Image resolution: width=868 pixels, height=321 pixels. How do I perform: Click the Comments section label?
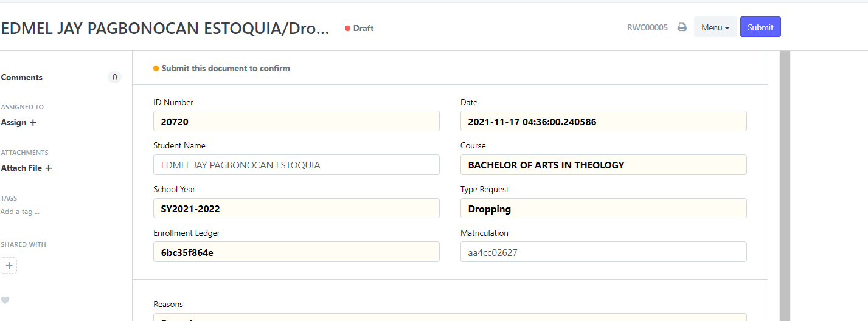[22, 78]
